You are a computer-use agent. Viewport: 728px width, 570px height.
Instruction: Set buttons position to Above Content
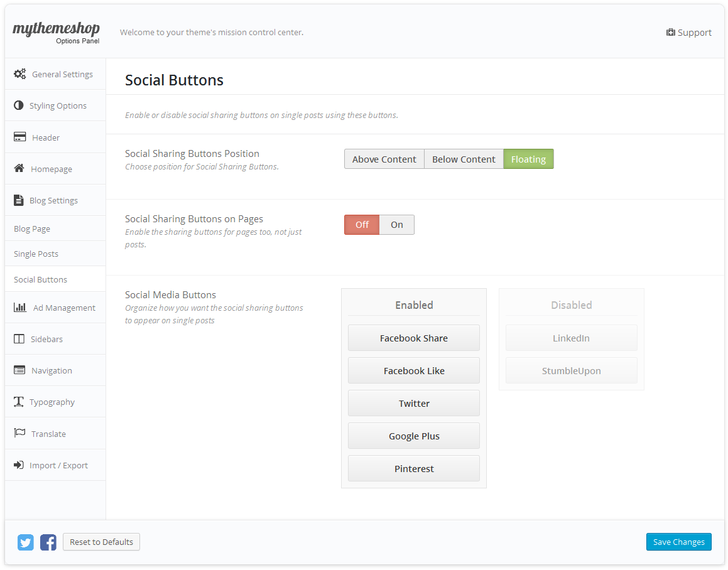pyautogui.click(x=384, y=159)
